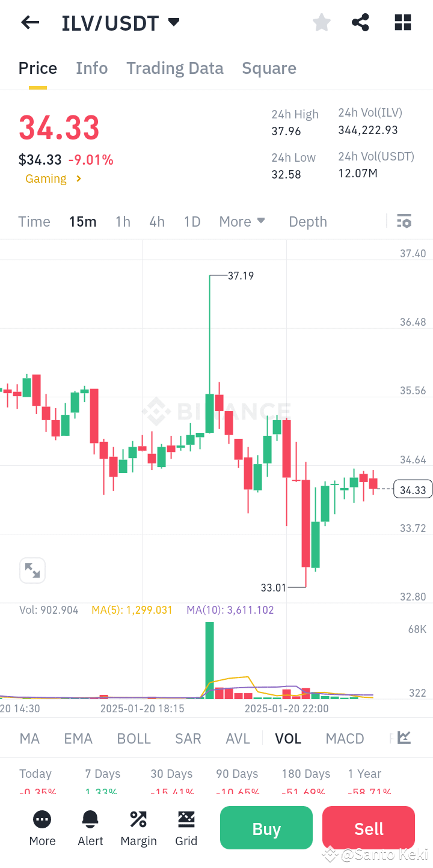
Task: Open chart settings with the indicator settings icon
Action: point(404,221)
